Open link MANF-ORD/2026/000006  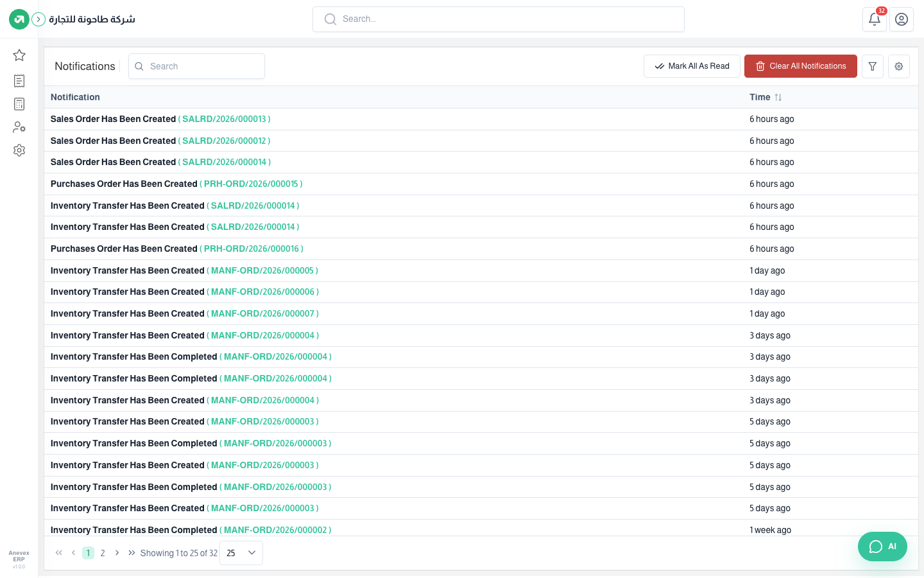tap(262, 292)
